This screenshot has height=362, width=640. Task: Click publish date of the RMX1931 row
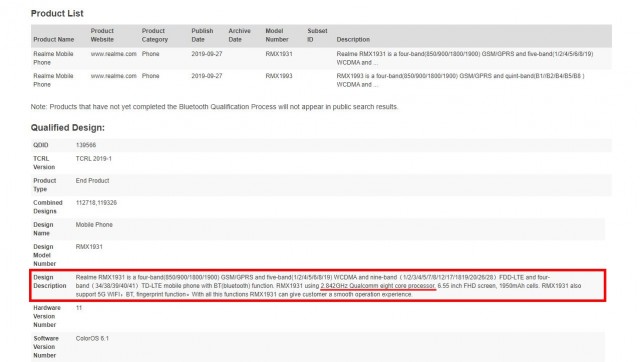[x=207, y=54]
